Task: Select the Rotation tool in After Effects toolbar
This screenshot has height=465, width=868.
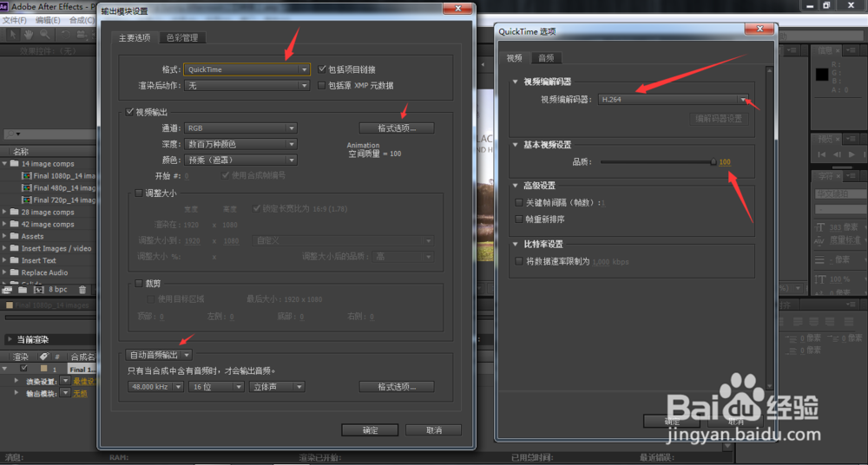Action: (x=66, y=35)
